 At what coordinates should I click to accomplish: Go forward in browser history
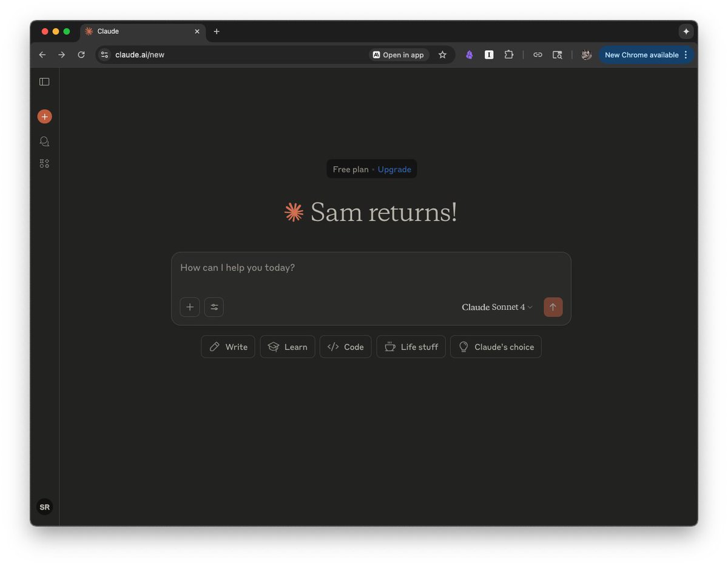(x=62, y=55)
